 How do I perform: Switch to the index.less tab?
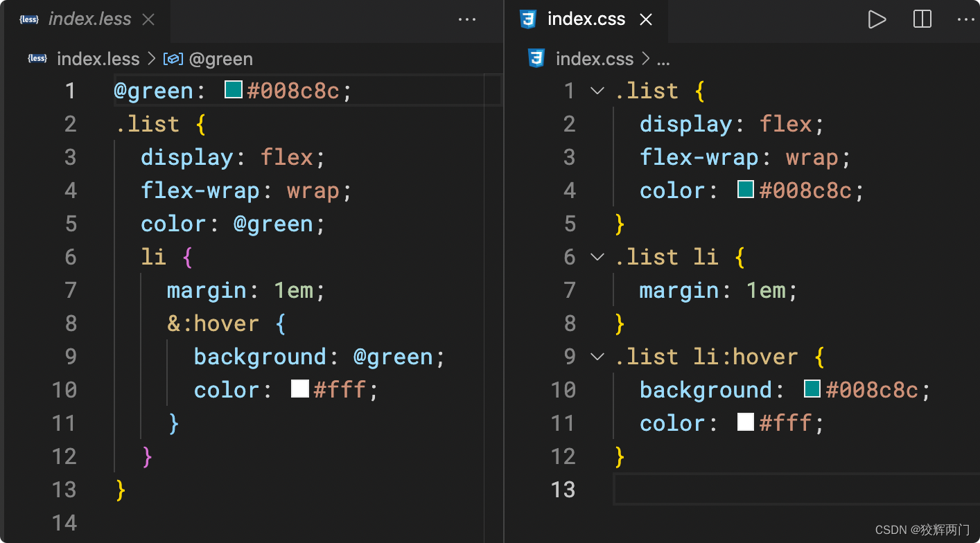pos(89,19)
